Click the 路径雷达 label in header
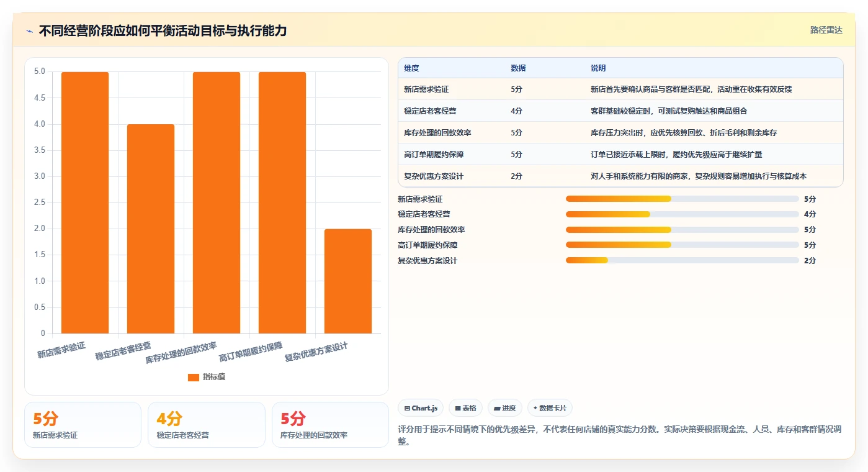The image size is (868, 472). (x=826, y=30)
